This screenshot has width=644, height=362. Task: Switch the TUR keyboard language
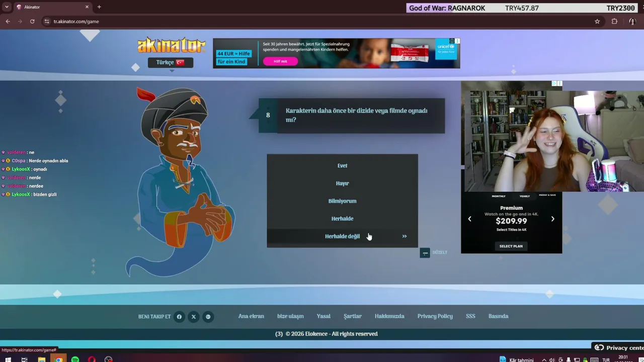point(606,360)
